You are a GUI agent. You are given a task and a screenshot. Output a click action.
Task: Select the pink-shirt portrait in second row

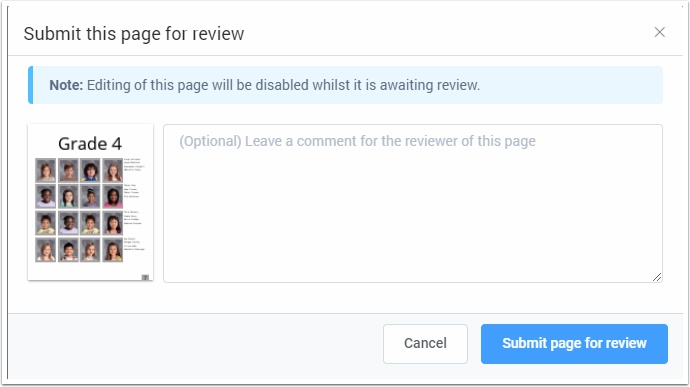113,196
